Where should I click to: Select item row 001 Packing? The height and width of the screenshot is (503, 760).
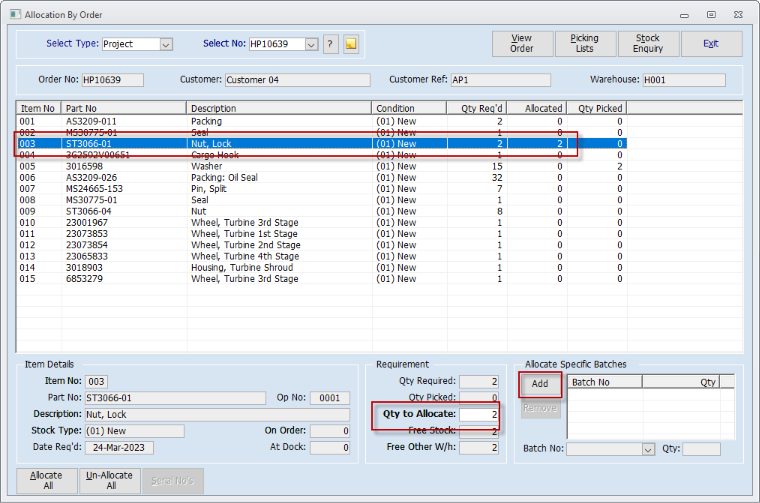coord(322,121)
